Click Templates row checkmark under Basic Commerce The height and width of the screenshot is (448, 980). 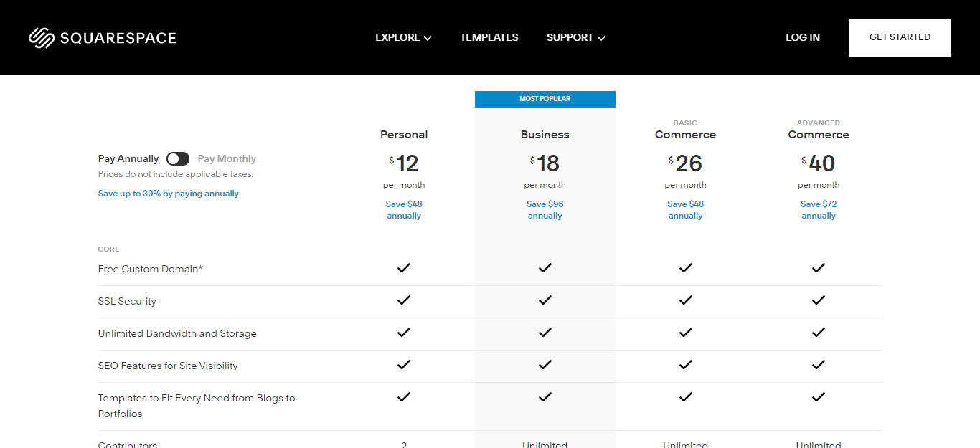[x=686, y=397]
